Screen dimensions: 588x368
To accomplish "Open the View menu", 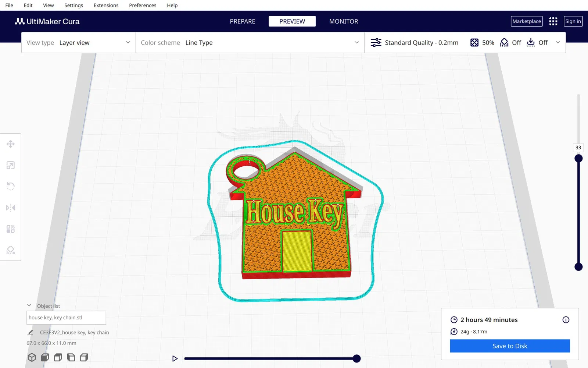I will pyautogui.click(x=48, y=5).
